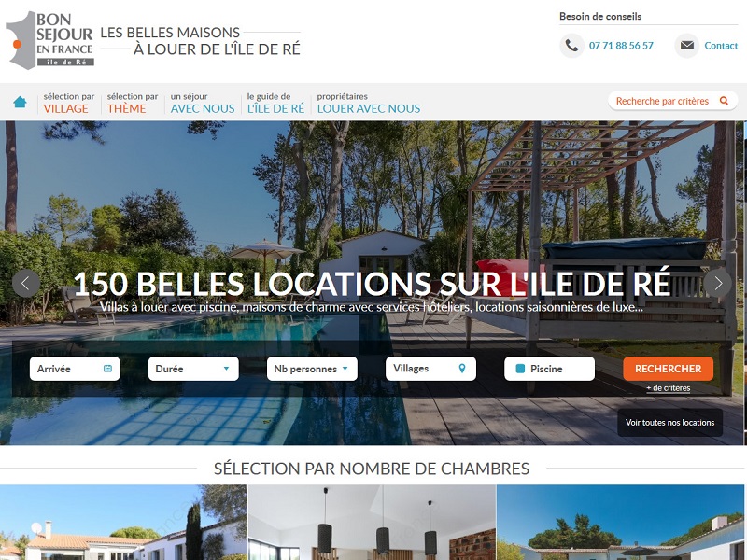Image resolution: width=747 pixels, height=560 pixels.
Task: Click the blue home icon in navigation
Action: pyautogui.click(x=20, y=102)
